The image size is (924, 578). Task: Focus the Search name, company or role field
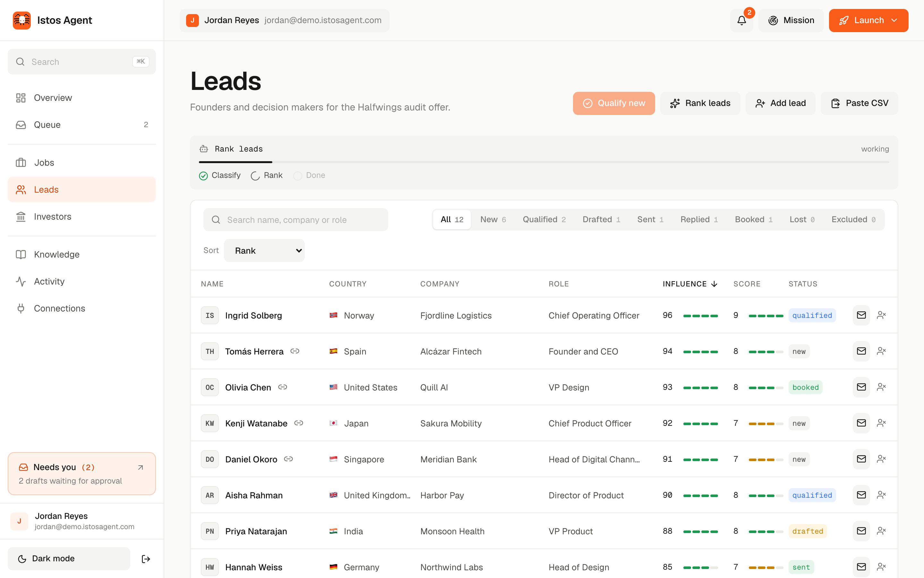pyautogui.click(x=295, y=219)
